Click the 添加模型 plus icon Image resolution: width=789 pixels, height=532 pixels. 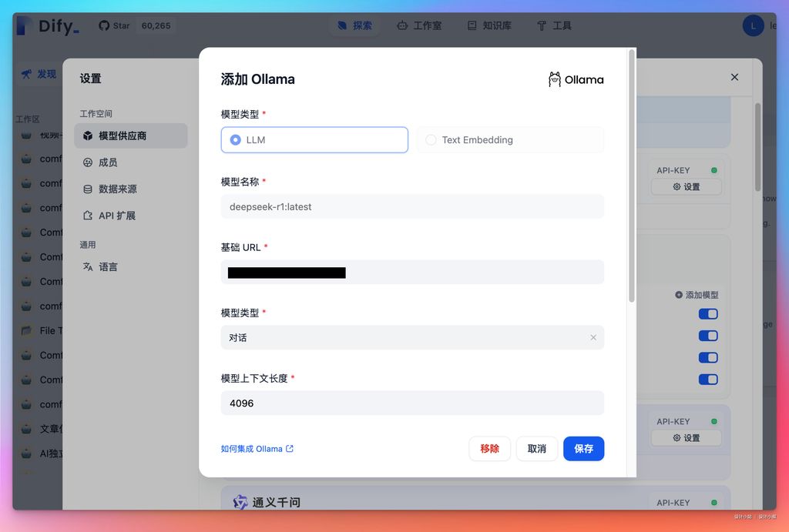point(679,295)
